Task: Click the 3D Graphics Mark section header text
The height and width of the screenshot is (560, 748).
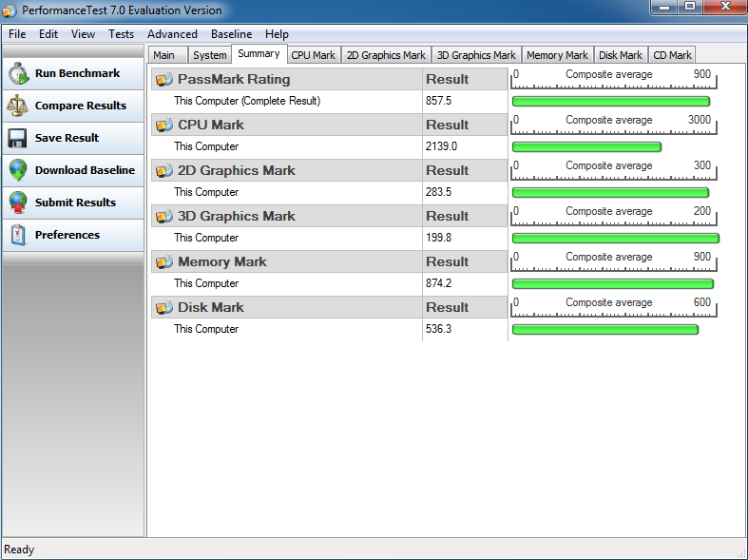Action: click(x=237, y=216)
